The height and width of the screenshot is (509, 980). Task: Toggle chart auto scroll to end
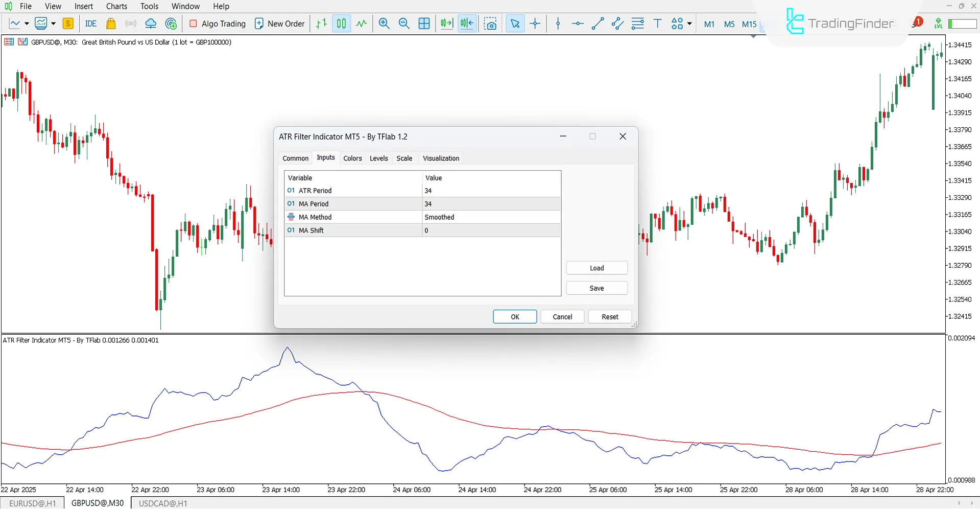tap(447, 24)
